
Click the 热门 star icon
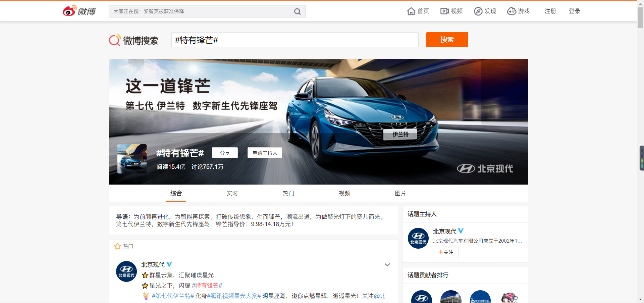click(x=117, y=246)
